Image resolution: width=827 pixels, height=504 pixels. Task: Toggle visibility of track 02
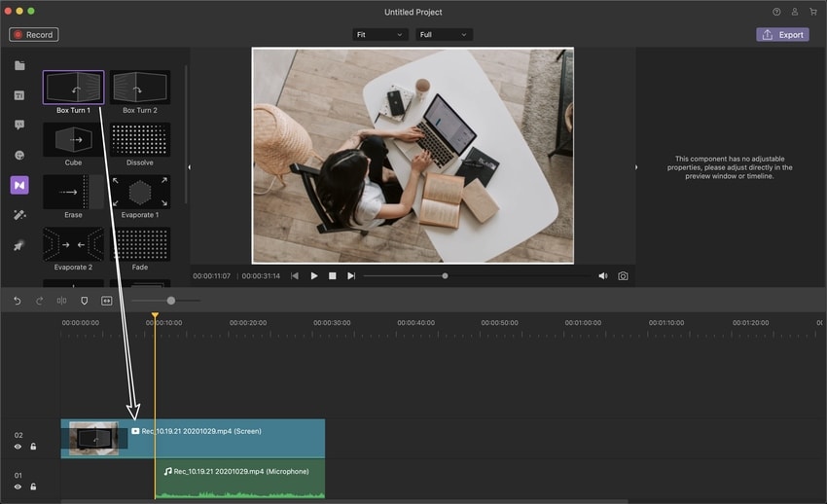(18, 447)
